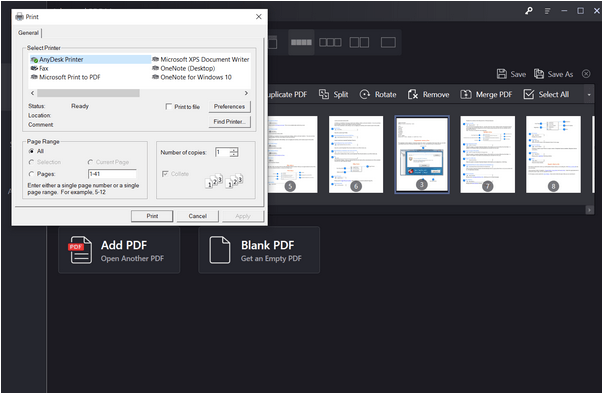Image resolution: width=602 pixels, height=393 pixels.
Task: Select the highlighted page 3 thumbnail
Action: point(422,154)
